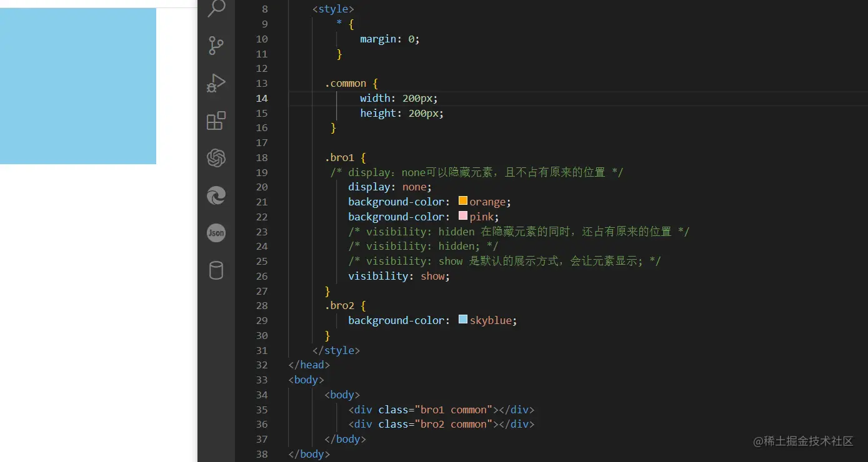Click the skyblue box in the page preview

pyautogui.click(x=78, y=86)
